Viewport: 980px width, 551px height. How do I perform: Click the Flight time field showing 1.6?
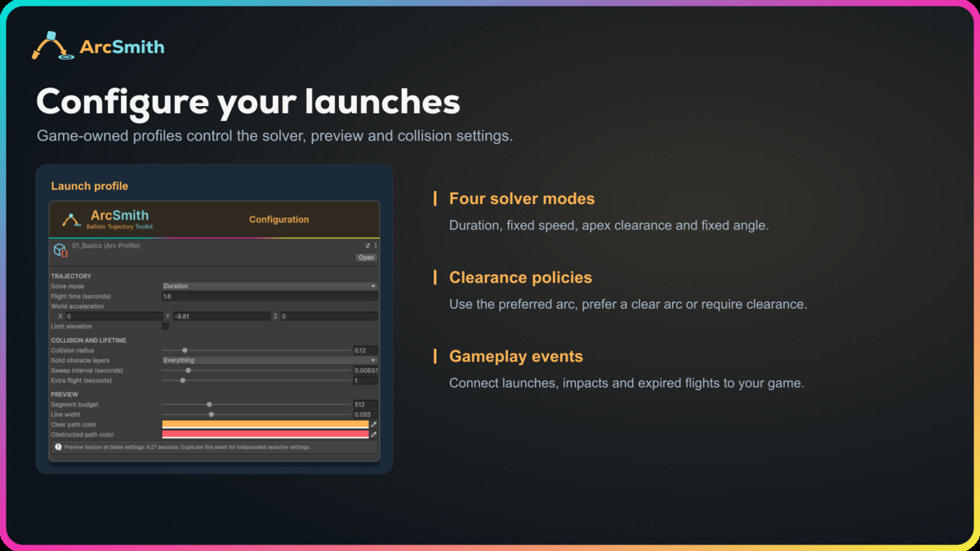click(x=269, y=296)
